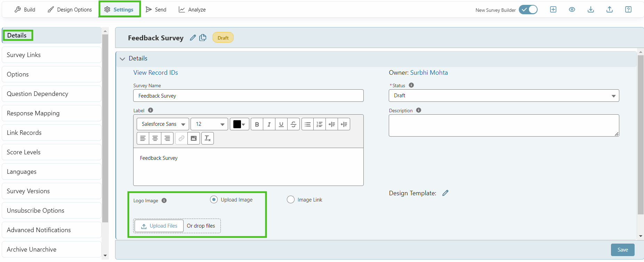The height and width of the screenshot is (262, 644).
Task: Open Survey Links in the sidebar
Action: [x=51, y=55]
